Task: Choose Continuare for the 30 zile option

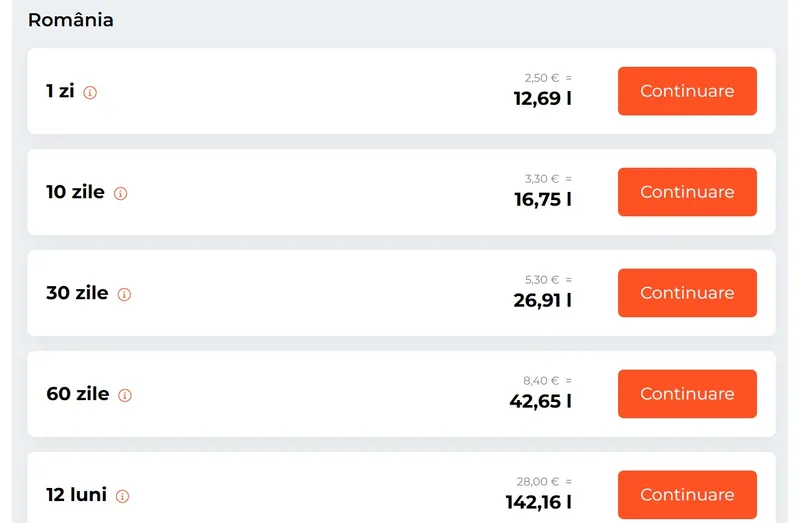Action: coord(687,293)
